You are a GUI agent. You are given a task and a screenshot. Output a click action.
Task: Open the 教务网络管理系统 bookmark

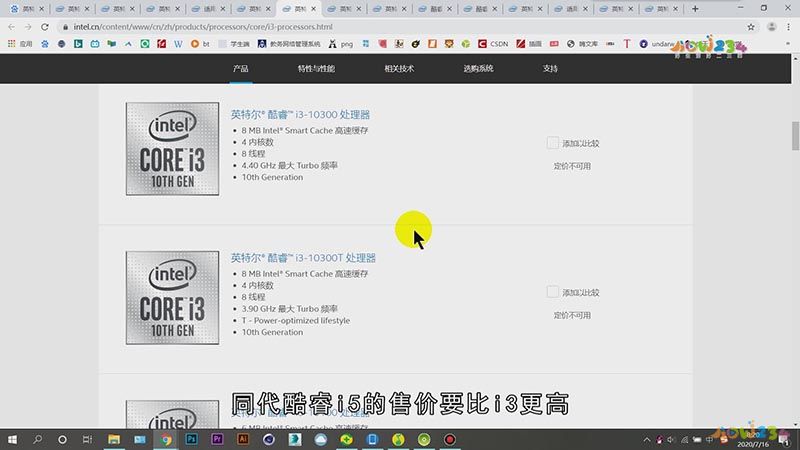coord(289,44)
